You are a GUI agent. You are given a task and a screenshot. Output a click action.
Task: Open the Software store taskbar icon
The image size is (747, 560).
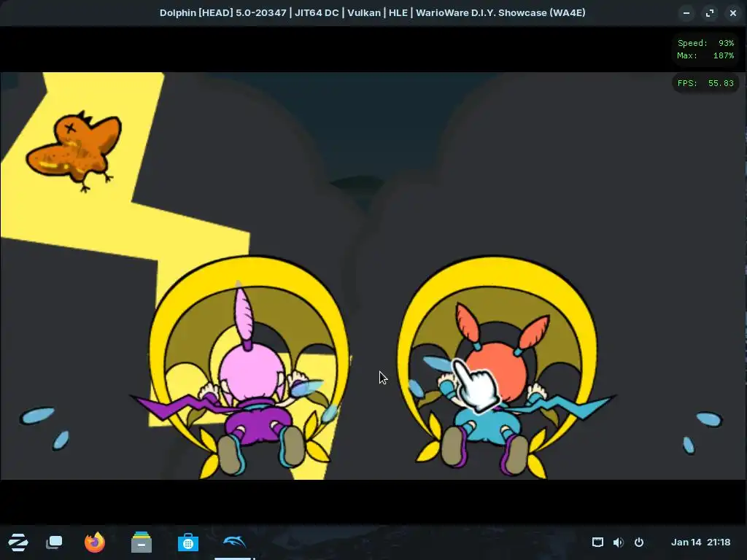(187, 542)
